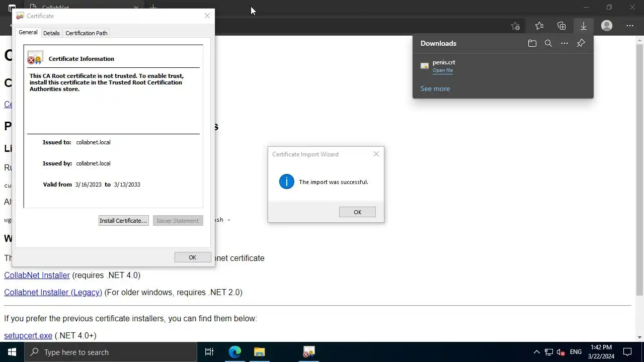This screenshot has width=644, height=362.
Task: Click the muted volume tray icon
Action: point(561,352)
